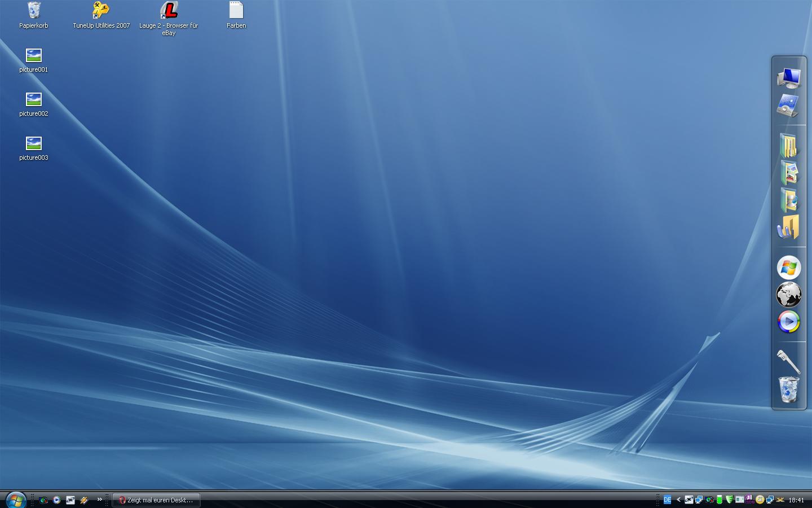
Task: Open the wrench tool icon in the dock
Action: (788, 362)
